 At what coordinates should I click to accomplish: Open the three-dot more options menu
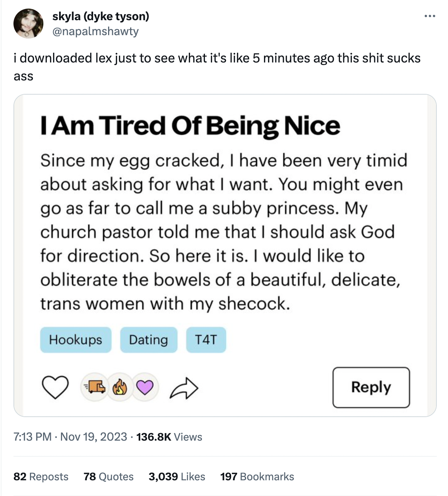(x=430, y=16)
